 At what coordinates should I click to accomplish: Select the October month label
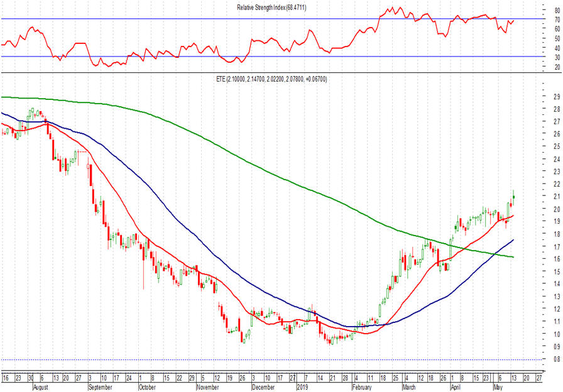[x=147, y=388]
